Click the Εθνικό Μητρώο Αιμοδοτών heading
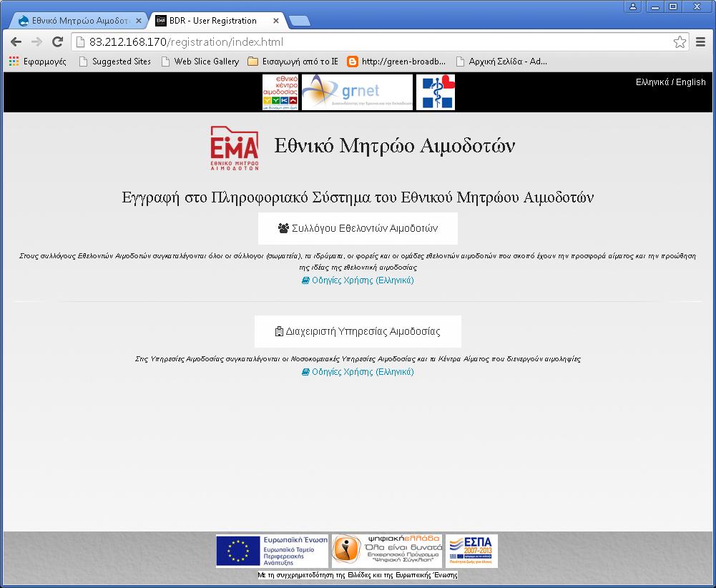716x588 pixels. pyautogui.click(x=395, y=146)
